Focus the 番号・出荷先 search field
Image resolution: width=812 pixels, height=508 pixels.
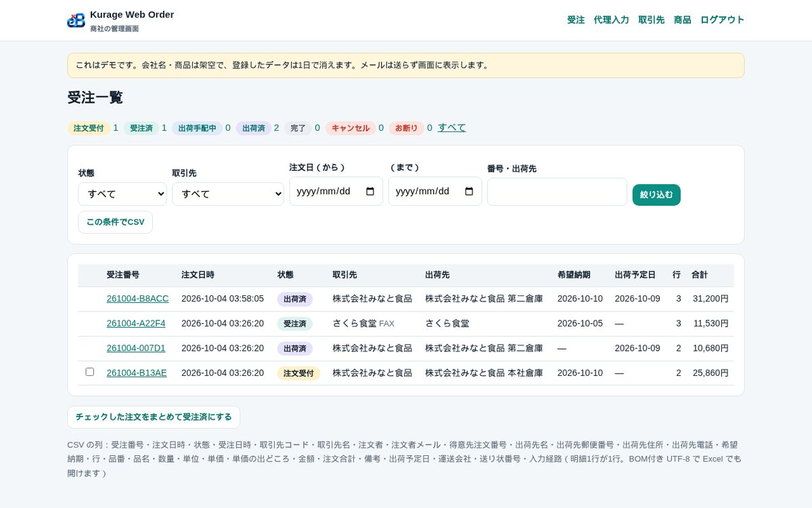pyautogui.click(x=557, y=192)
